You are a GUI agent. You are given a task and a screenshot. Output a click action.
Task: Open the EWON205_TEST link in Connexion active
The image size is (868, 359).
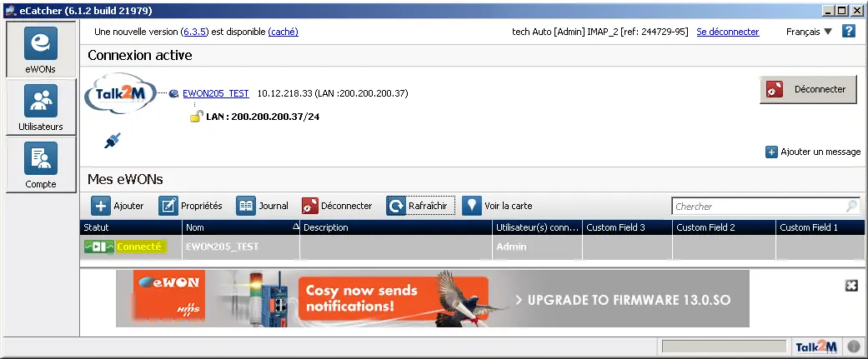[216, 93]
